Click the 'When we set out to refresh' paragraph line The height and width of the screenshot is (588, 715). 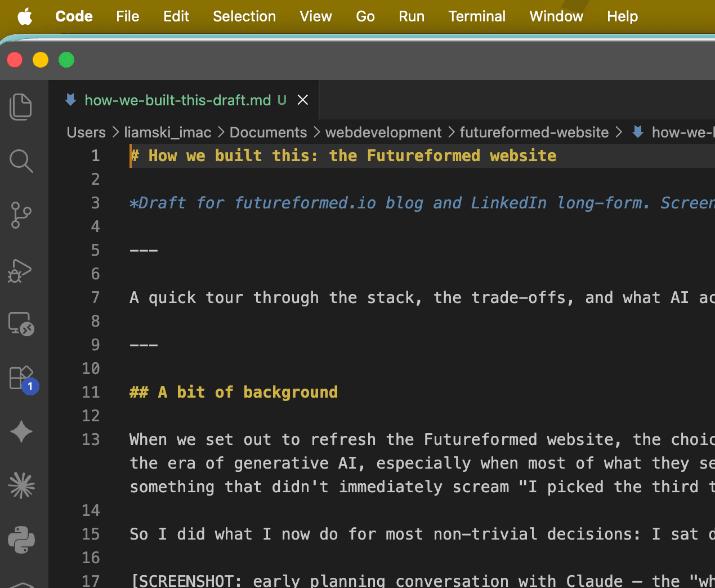click(422, 439)
